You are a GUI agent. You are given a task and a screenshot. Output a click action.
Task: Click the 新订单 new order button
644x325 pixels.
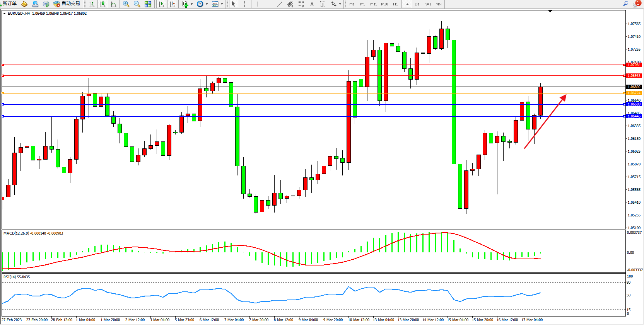[x=10, y=3]
